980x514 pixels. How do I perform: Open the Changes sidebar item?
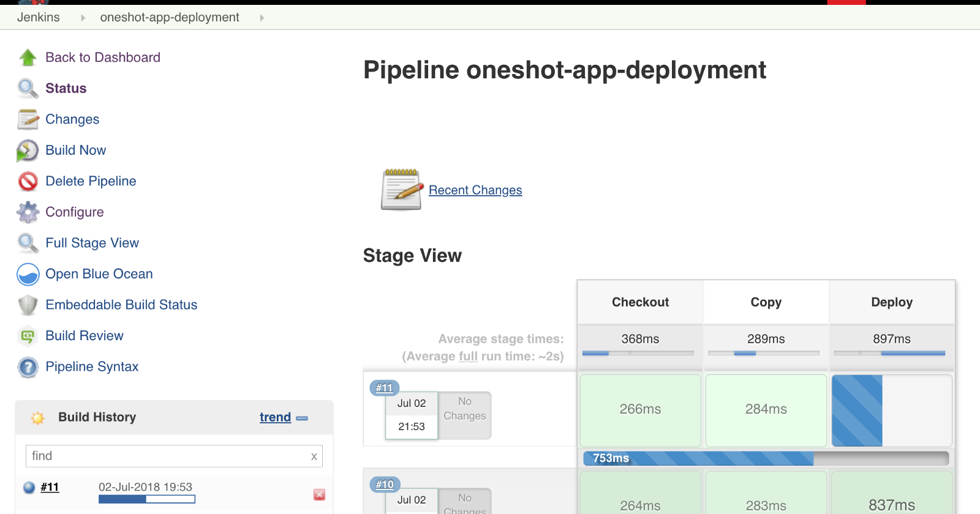(x=72, y=119)
